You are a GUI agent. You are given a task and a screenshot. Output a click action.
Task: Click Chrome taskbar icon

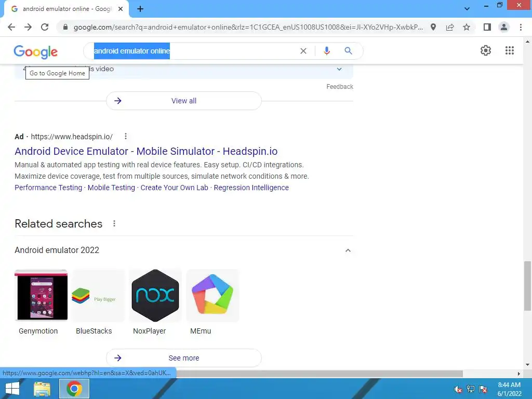(x=74, y=389)
